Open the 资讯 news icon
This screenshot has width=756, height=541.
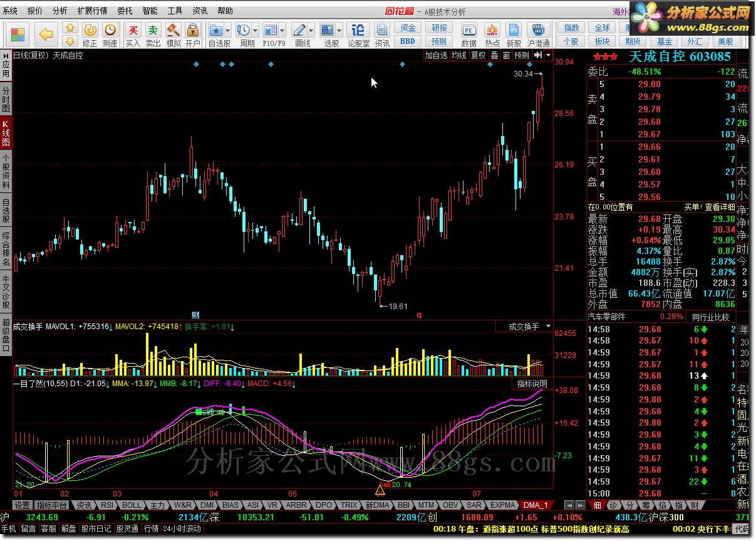click(x=382, y=35)
